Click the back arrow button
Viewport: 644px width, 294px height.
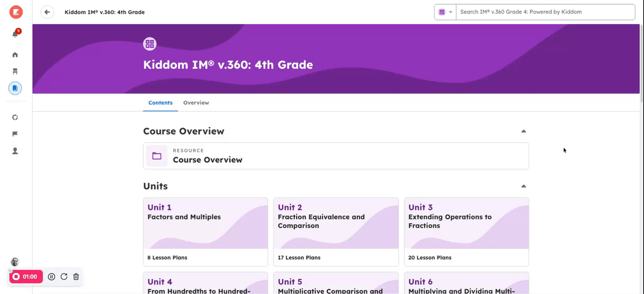[47, 12]
